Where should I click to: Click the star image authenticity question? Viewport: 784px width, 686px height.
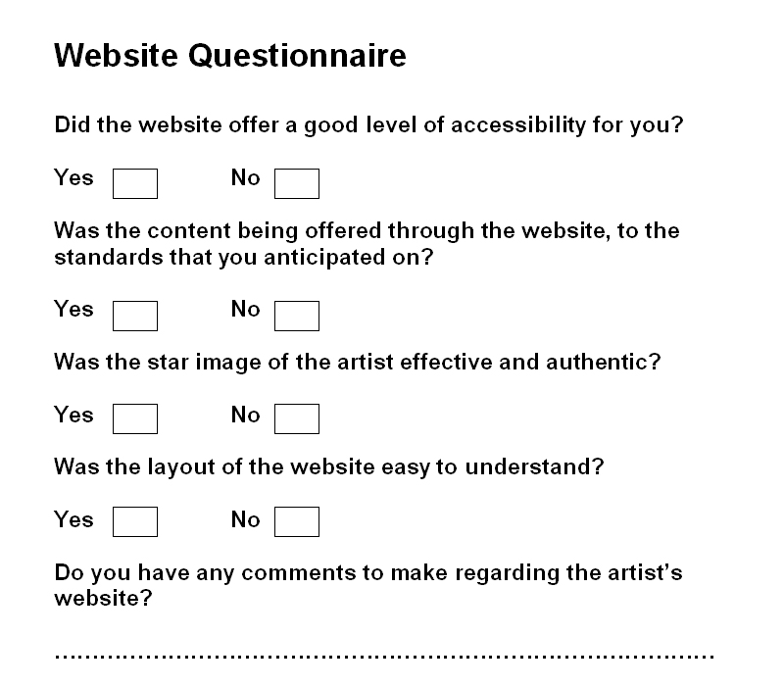(x=358, y=362)
